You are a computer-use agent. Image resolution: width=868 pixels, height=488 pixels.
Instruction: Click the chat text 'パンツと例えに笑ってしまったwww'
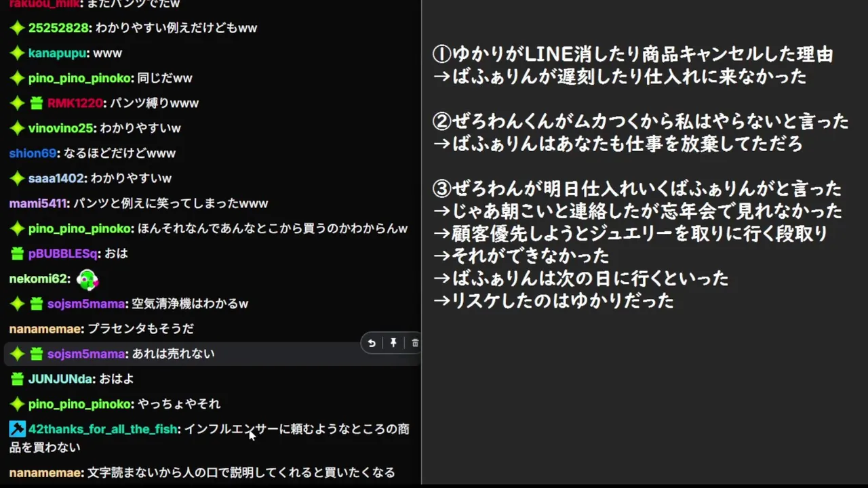(171, 203)
